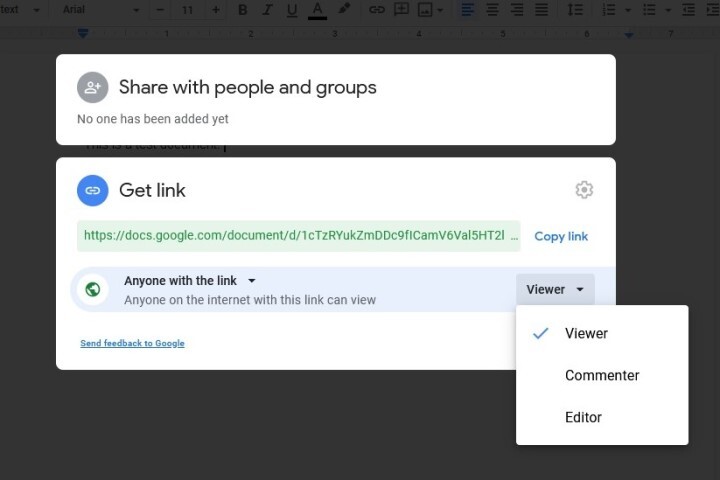This screenshot has height=480, width=720.
Task: Decrease font size with minus button
Action: click(160, 10)
